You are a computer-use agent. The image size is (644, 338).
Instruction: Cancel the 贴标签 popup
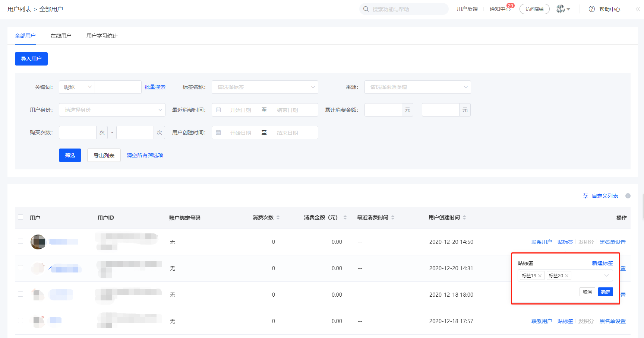[587, 292]
